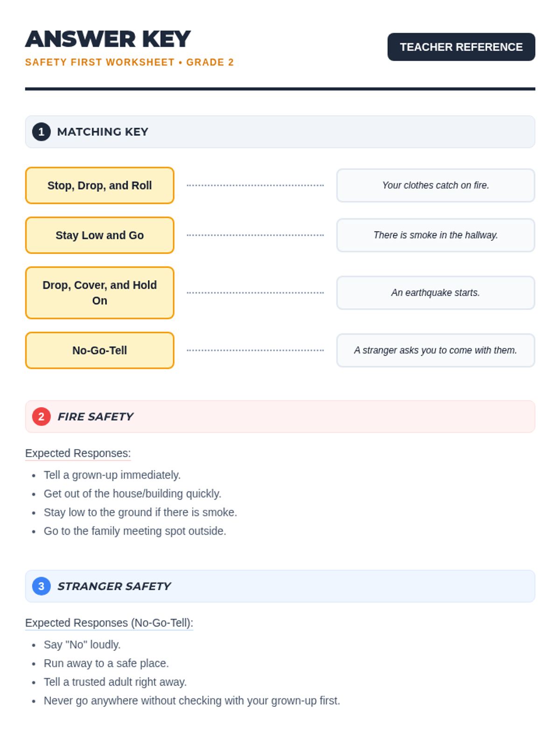
Task: Click the MATCHING KEY section header
Action: (x=103, y=132)
